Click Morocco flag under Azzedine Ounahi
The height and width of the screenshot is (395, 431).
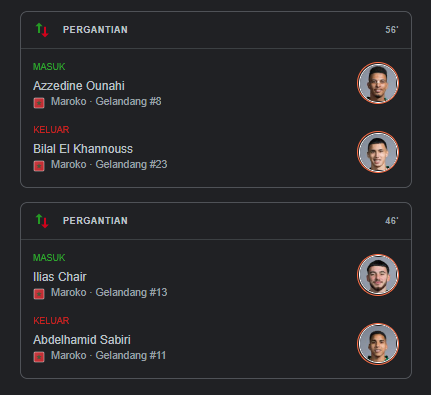[x=39, y=103]
